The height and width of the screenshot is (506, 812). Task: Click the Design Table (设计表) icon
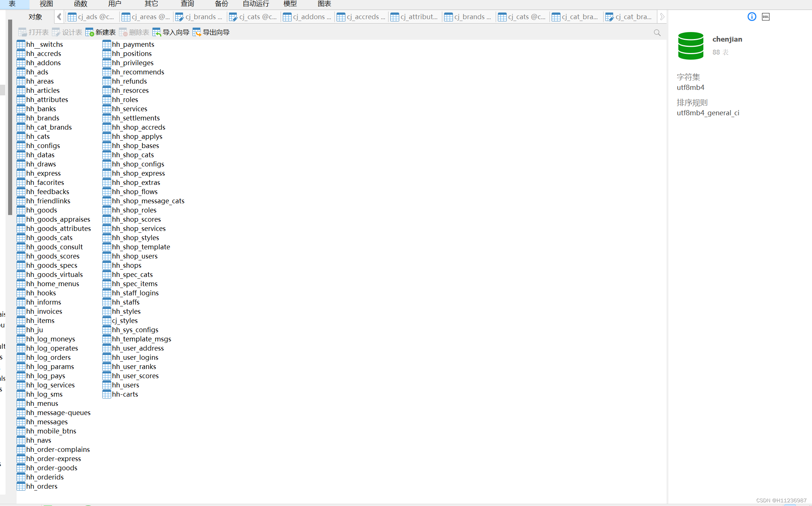[56, 32]
